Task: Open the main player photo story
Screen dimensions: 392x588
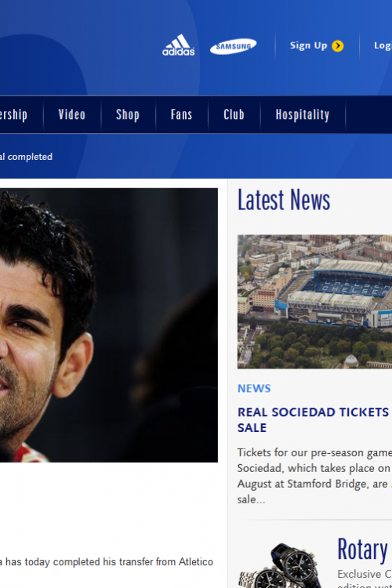Action: click(x=109, y=325)
